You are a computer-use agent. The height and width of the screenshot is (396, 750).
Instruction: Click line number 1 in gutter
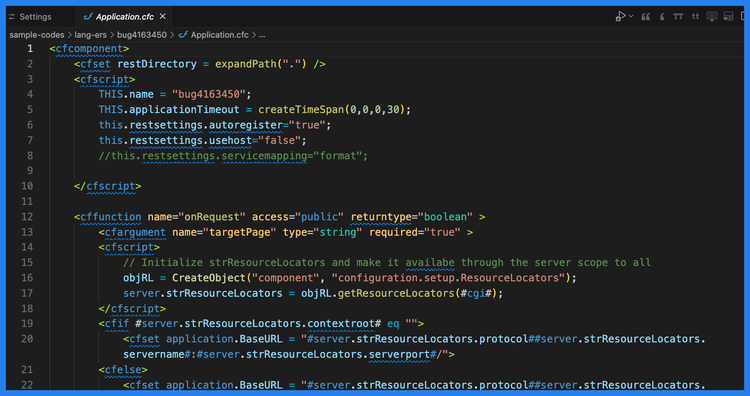30,48
